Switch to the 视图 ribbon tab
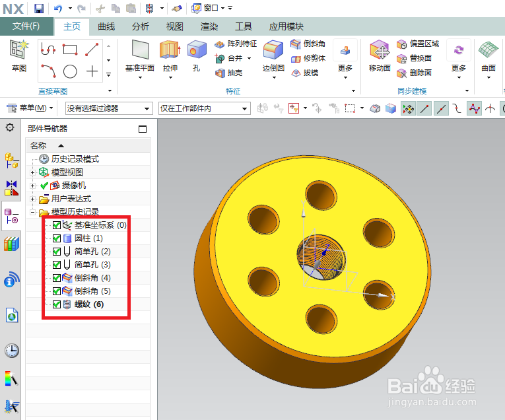This screenshot has width=505, height=420. [174, 26]
